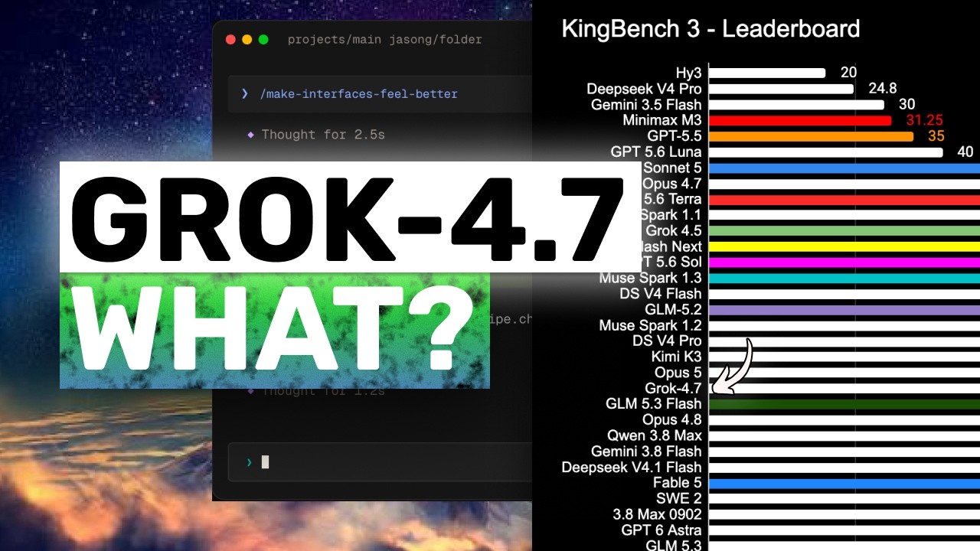Click the red Minimax M3 bar
Viewport: 980px width, 551px height.
tap(800, 121)
